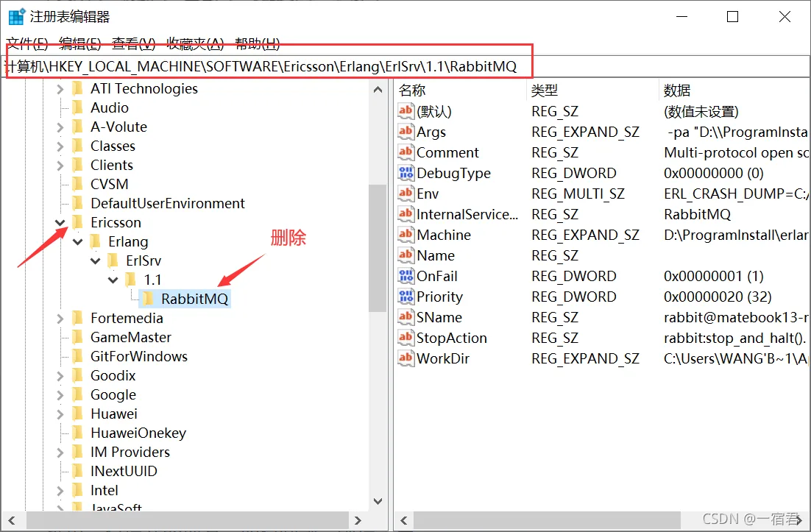Click the Ericsson folder icon
This screenshot has height=532, width=811.
coord(77,222)
